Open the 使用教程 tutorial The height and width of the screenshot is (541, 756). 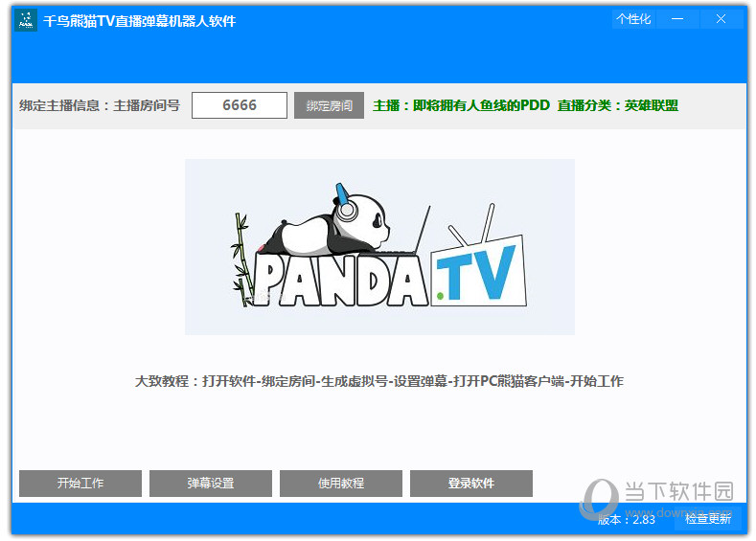point(341,484)
